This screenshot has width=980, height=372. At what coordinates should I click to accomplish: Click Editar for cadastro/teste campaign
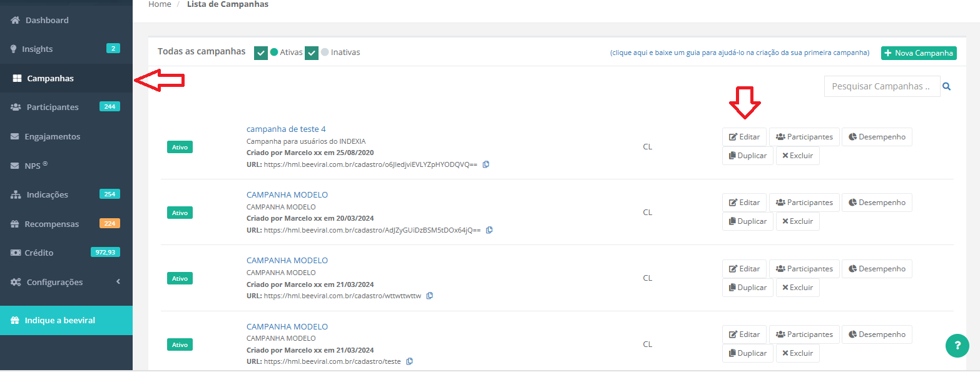click(x=744, y=334)
